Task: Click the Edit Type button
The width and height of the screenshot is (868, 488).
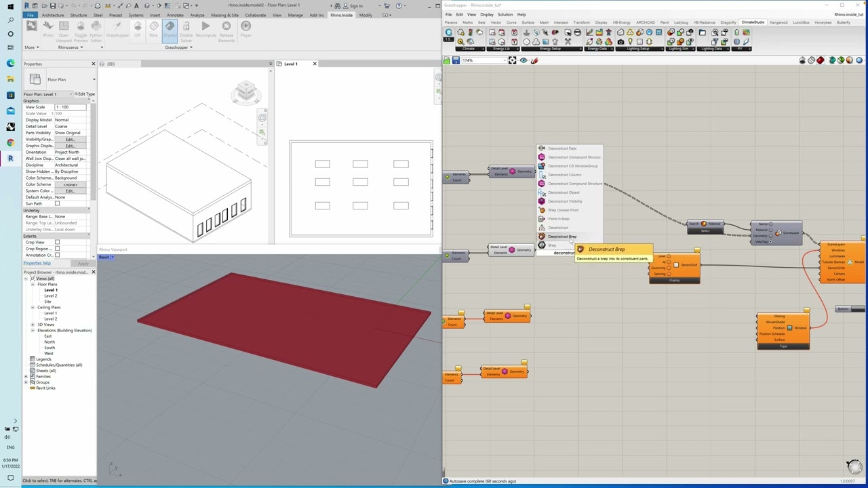Action: click(x=85, y=94)
